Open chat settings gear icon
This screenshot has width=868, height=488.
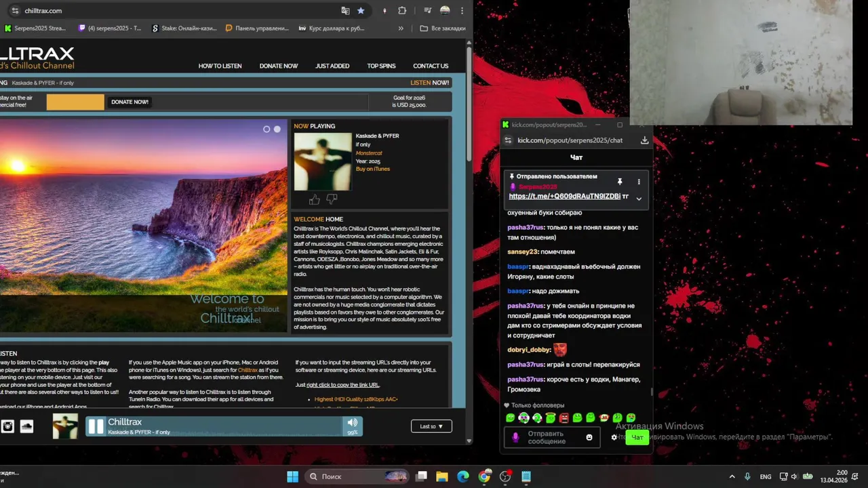point(614,437)
